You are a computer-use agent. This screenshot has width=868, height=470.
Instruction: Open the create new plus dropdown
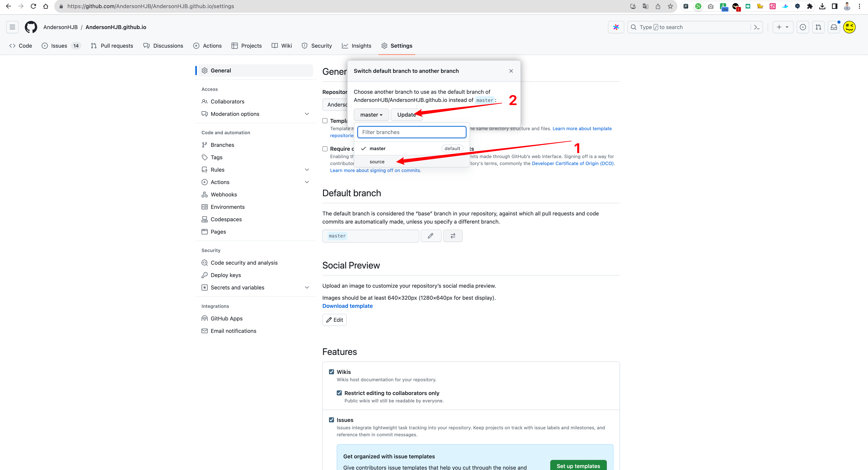pyautogui.click(x=783, y=27)
